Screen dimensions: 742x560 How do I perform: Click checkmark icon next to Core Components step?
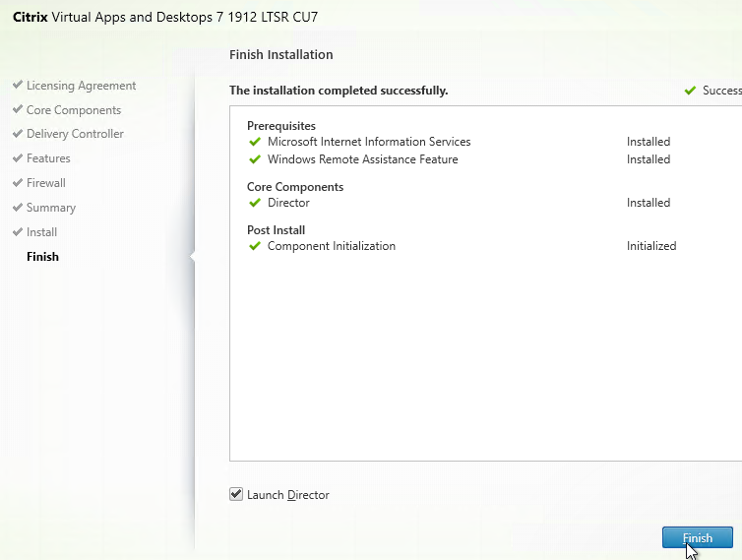(x=18, y=109)
